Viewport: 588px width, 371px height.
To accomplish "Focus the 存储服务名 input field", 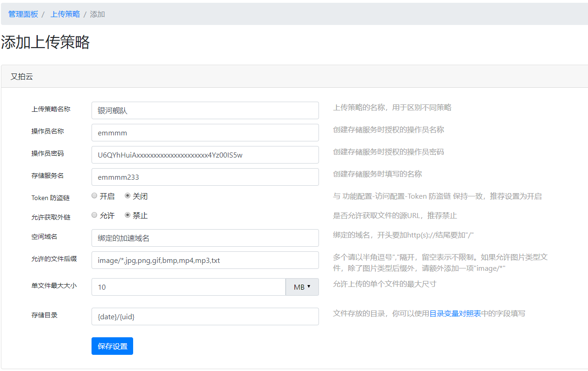I will pos(205,177).
